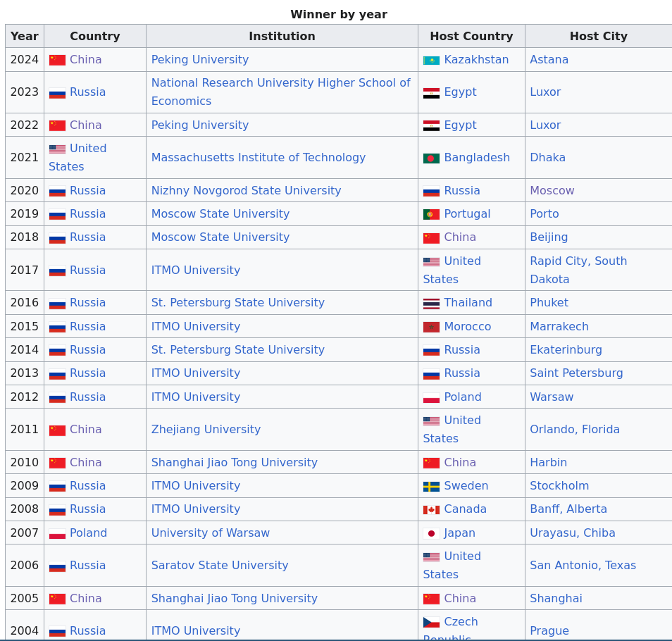This screenshot has height=641, width=672.
Task: Click the Japan flag icon
Action: coord(431,533)
